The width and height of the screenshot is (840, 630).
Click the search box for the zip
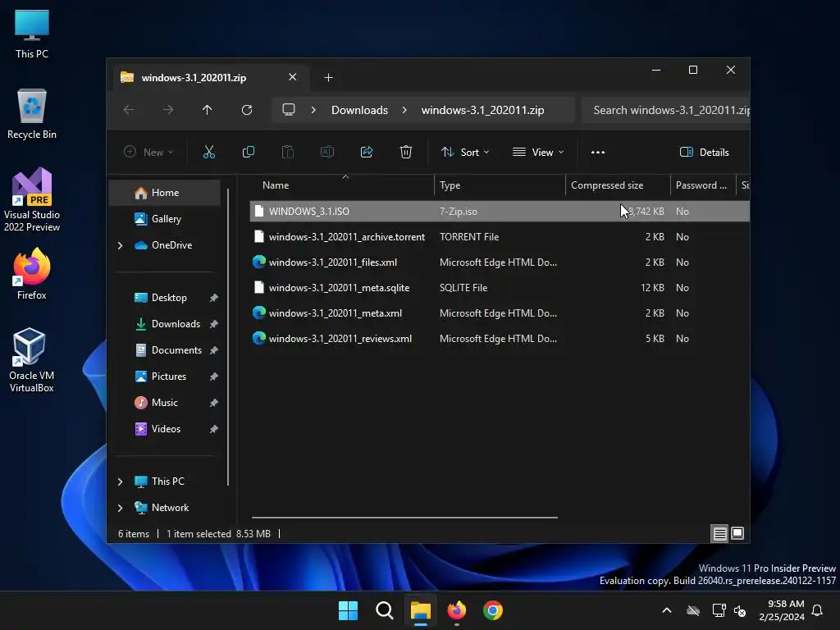point(666,110)
